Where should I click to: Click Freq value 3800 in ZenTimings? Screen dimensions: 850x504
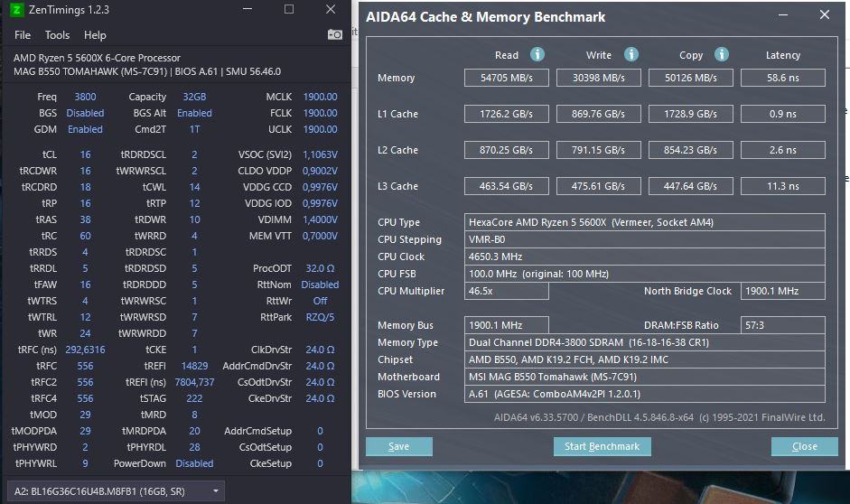[85, 97]
